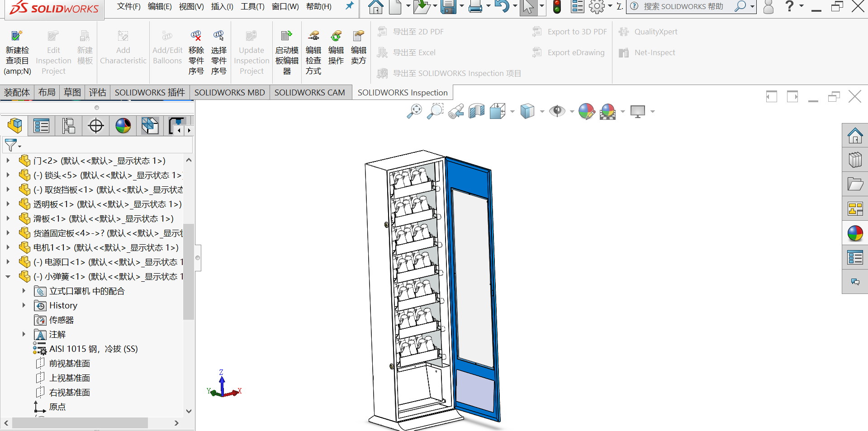Switch to the SOLIDWORKS CAM tab
The width and height of the screenshot is (868, 431).
[x=309, y=93]
